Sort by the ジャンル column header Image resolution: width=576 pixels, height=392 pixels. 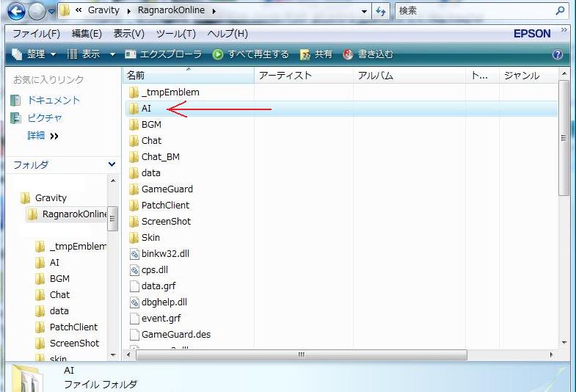coord(528,76)
